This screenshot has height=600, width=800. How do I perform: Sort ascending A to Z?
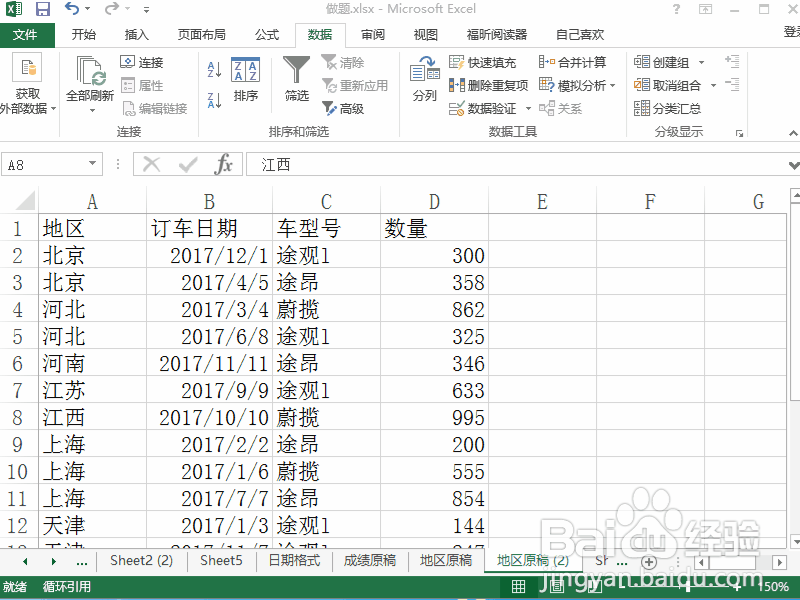(x=214, y=69)
